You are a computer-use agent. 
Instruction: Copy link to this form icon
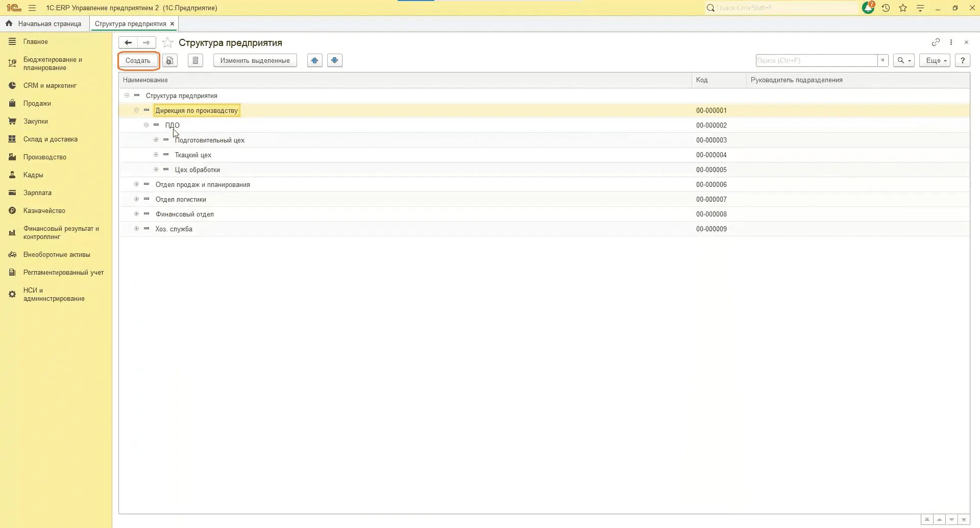936,42
